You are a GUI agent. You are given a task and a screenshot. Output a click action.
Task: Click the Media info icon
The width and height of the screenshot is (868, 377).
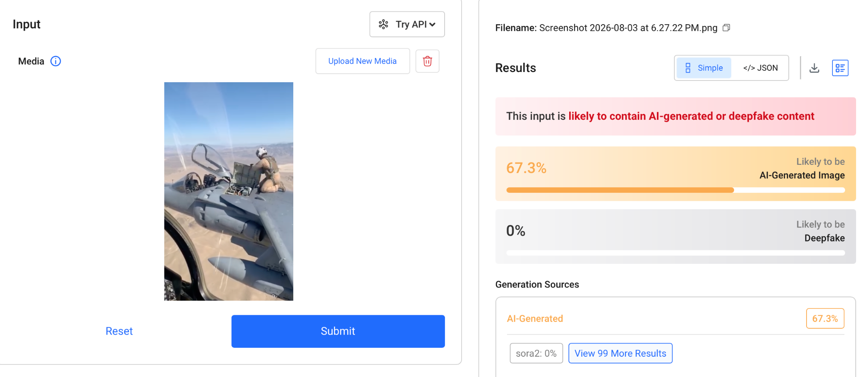[56, 61]
